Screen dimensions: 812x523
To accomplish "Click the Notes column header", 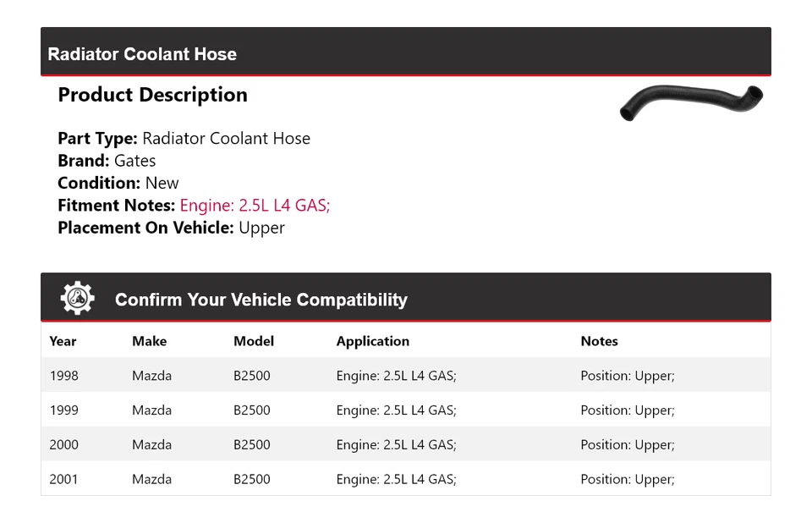I will click(599, 342).
